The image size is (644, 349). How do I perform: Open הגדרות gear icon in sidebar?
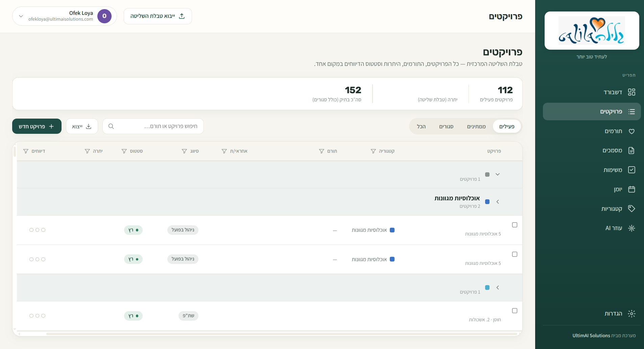tap(631, 314)
